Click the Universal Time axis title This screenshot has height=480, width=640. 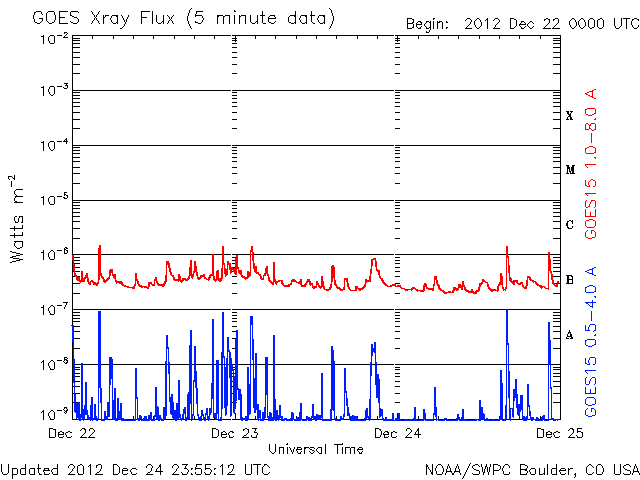(x=316, y=449)
